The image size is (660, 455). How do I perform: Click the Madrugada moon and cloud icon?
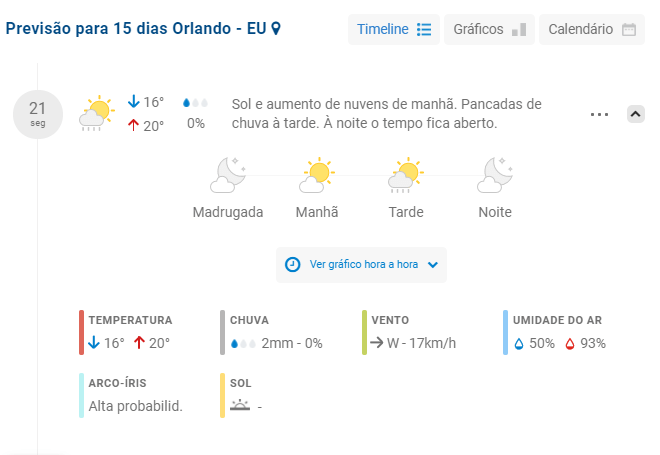point(228,175)
